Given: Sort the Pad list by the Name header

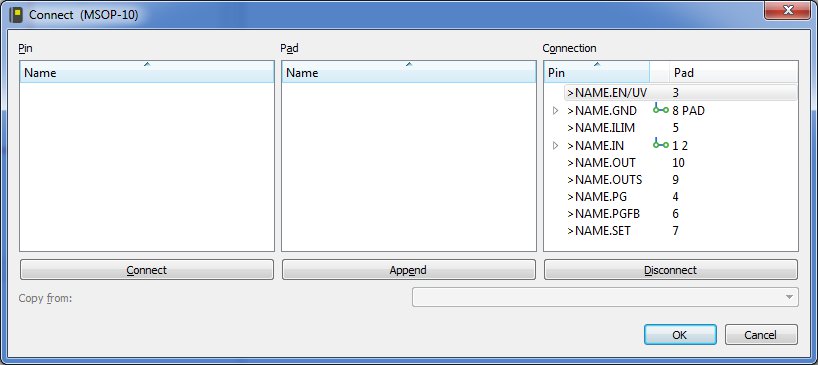Looking at the screenshot, I should pyautogui.click(x=408, y=72).
